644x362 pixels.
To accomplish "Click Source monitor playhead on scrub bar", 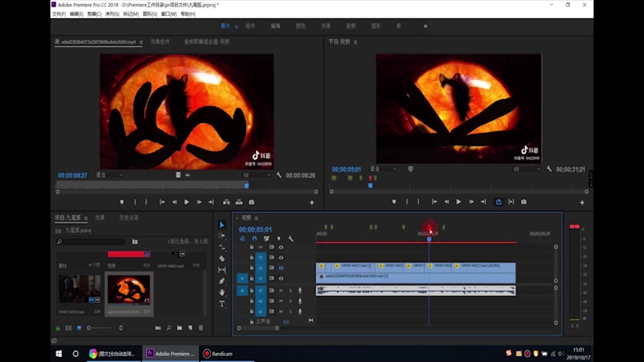I will pos(247,185).
